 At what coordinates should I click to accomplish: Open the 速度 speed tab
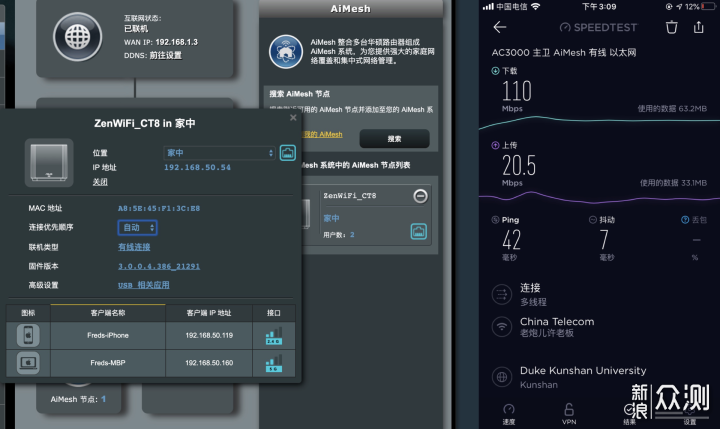[509, 414]
